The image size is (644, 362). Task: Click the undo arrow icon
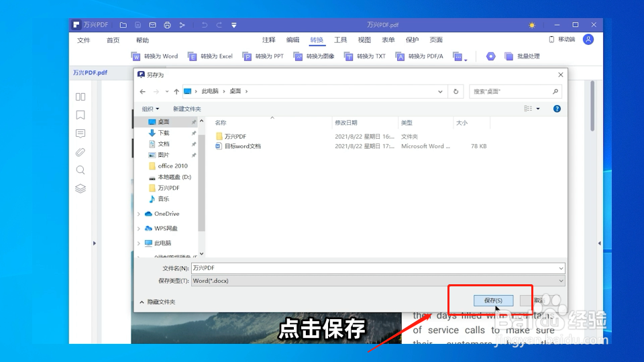[204, 25]
